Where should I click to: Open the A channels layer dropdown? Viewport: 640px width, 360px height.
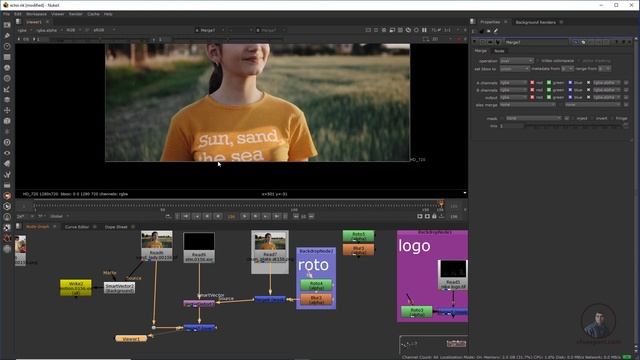point(513,82)
